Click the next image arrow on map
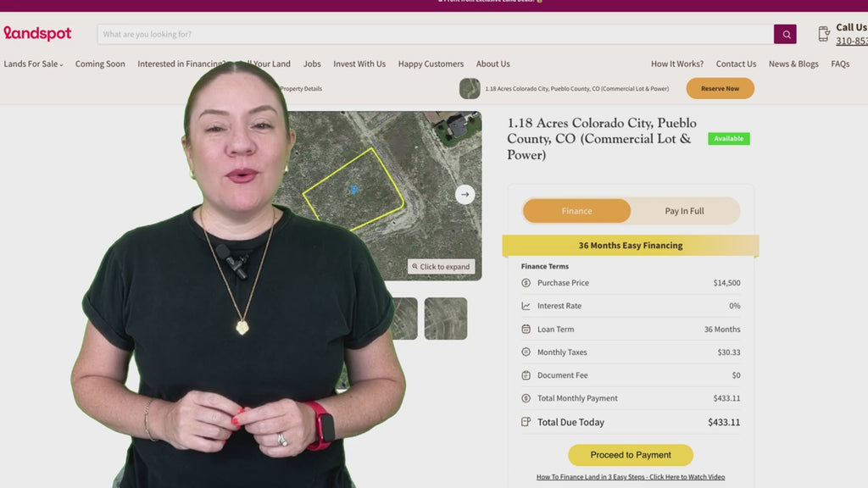The image size is (868, 488). pyautogui.click(x=465, y=194)
